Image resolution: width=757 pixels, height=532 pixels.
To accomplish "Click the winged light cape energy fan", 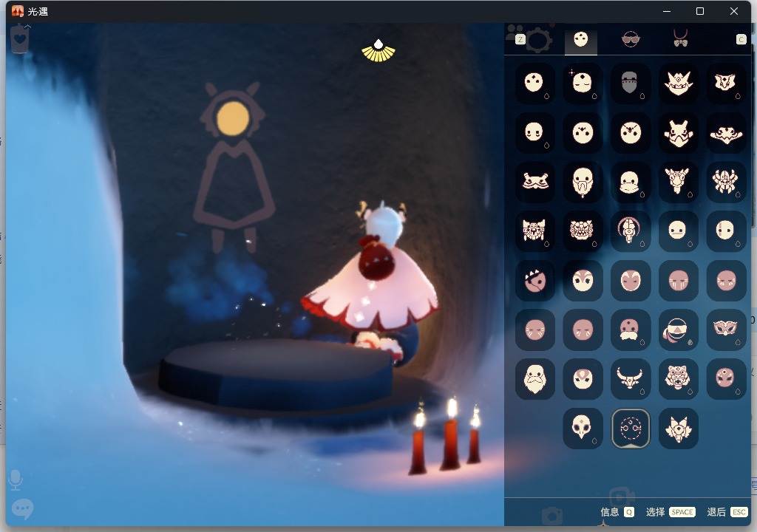I will (378, 51).
